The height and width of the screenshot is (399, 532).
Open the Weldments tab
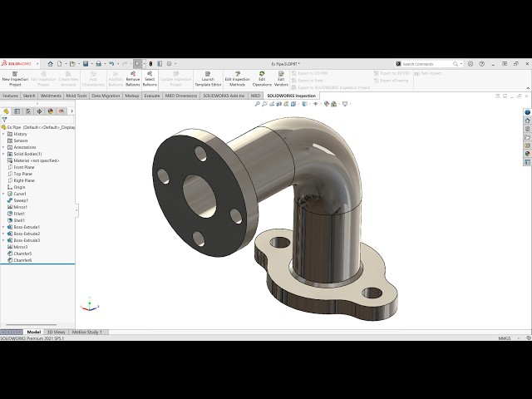click(x=51, y=96)
